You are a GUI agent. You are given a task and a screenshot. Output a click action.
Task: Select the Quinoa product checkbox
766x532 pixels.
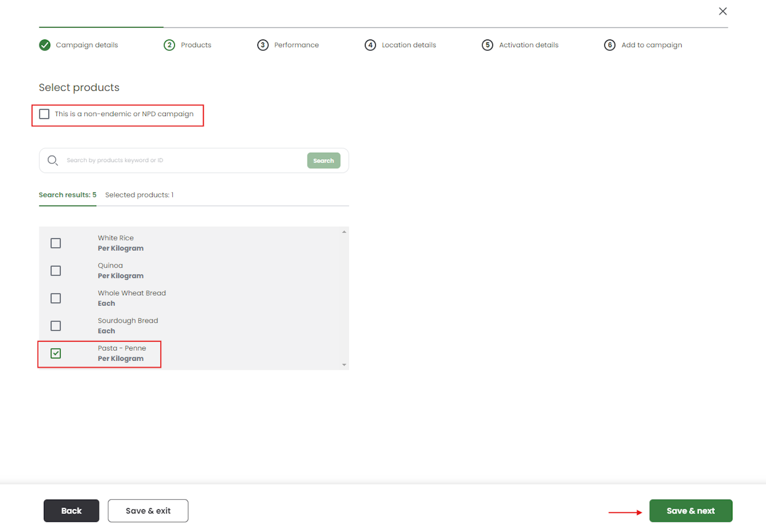tap(56, 270)
